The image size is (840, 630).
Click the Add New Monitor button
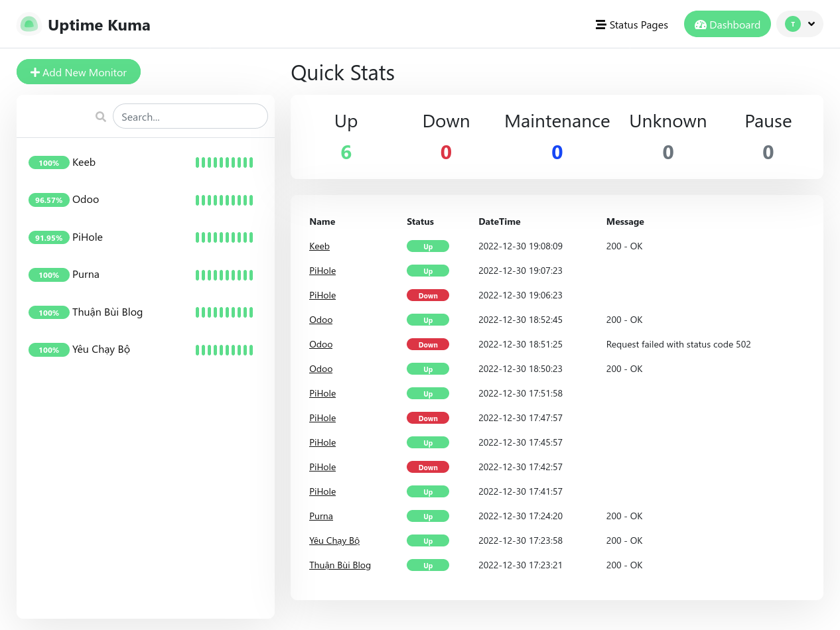point(78,72)
